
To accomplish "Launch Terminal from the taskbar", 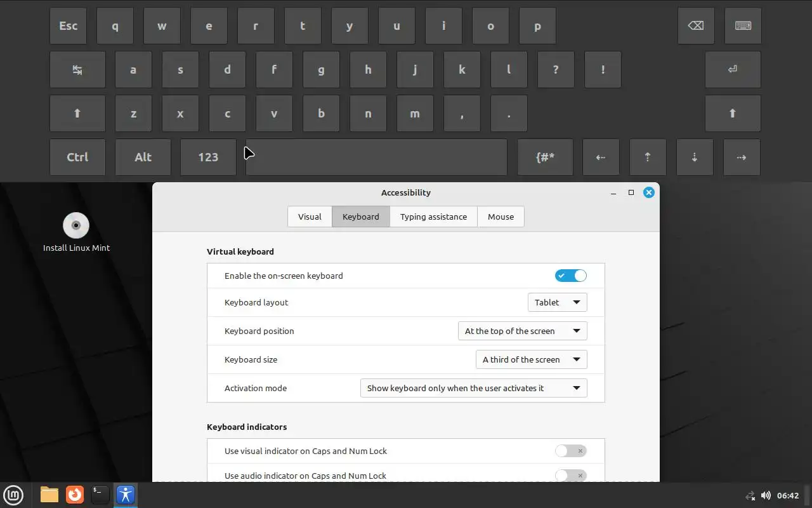I will 100,495.
